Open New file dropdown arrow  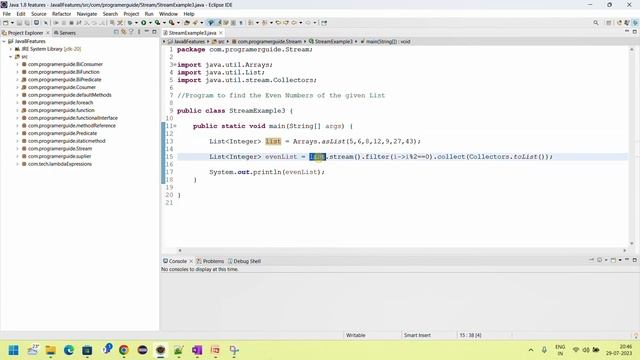click(12, 23)
